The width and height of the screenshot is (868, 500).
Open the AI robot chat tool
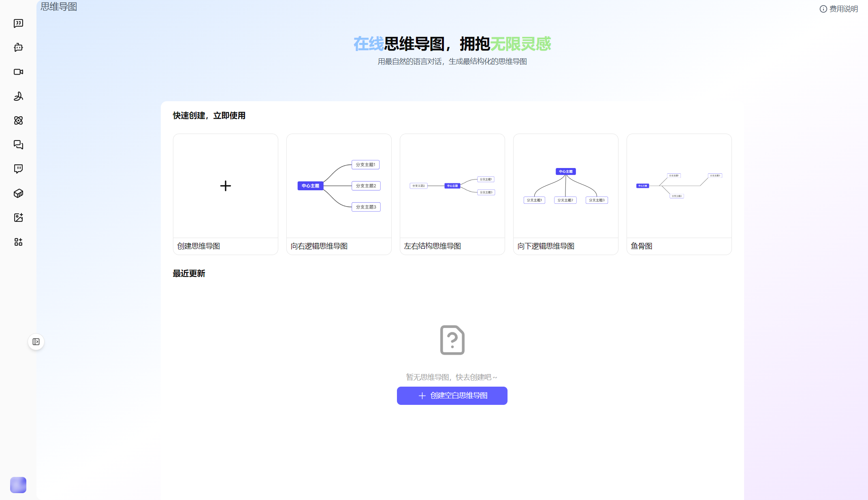pos(18,47)
